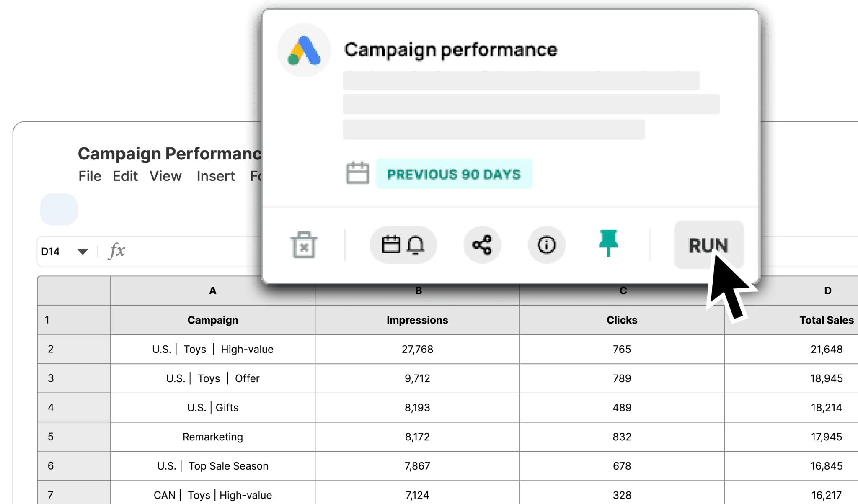Select the PREVIOUS 90 DAYS date range
858x504 pixels.
pyautogui.click(x=454, y=174)
